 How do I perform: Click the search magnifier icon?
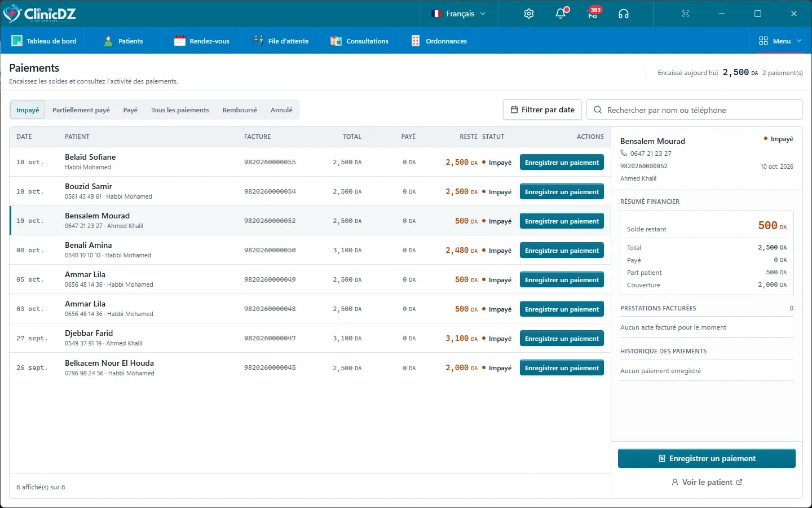tap(598, 110)
